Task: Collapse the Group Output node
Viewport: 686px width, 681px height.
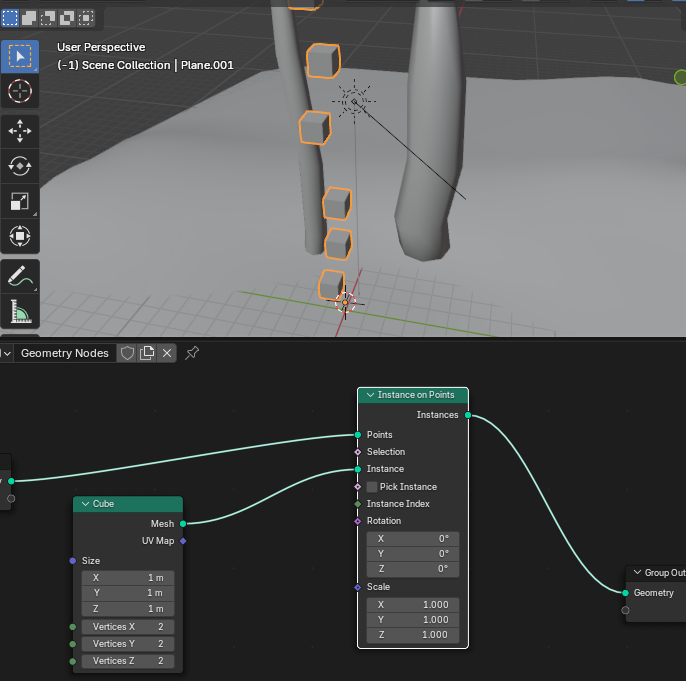Action: click(x=637, y=573)
